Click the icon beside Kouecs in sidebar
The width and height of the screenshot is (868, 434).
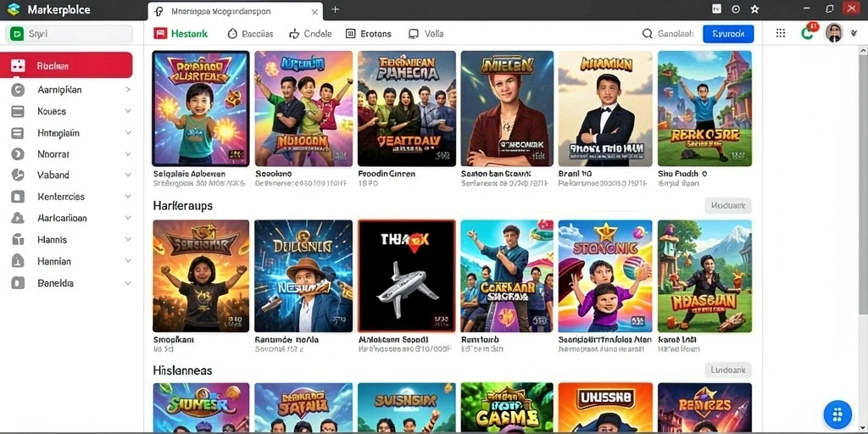click(x=18, y=111)
